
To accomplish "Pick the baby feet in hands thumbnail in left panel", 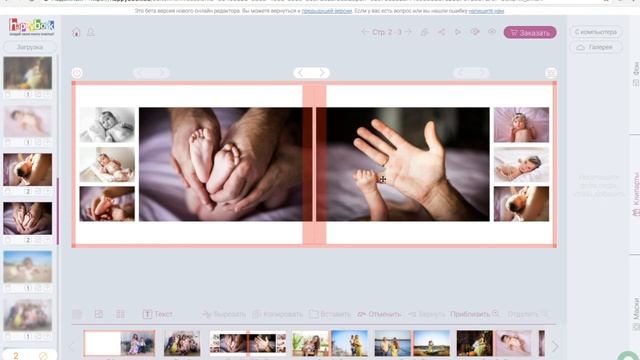I will (28, 218).
